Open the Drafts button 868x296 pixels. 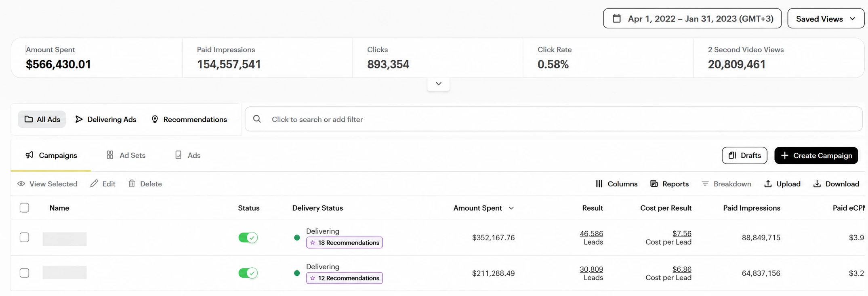coord(744,155)
